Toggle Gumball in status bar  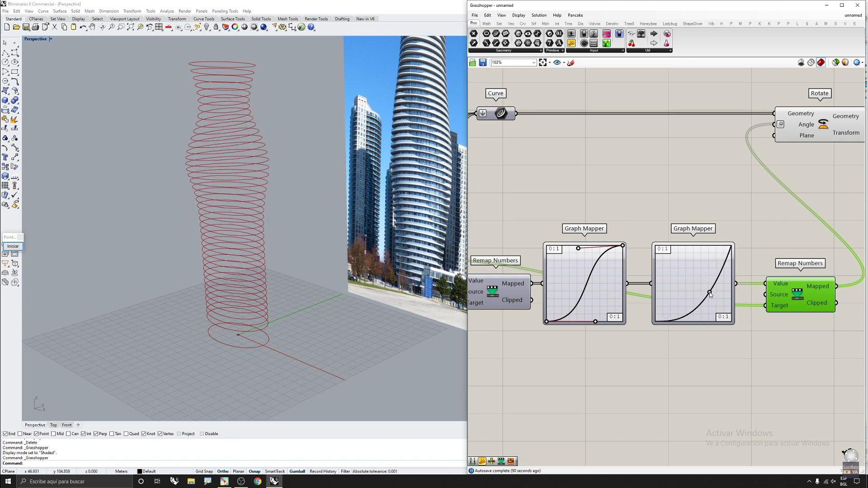tap(297, 471)
